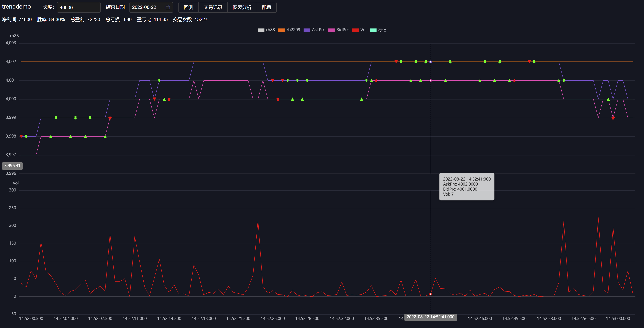The width and height of the screenshot is (644, 328).
Task: Click the 交易次数: 15227 statistic
Action: click(x=190, y=19)
